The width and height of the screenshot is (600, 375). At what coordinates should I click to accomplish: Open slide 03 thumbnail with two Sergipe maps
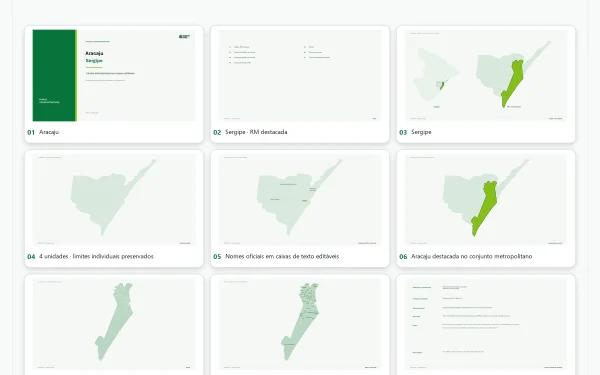click(486, 75)
